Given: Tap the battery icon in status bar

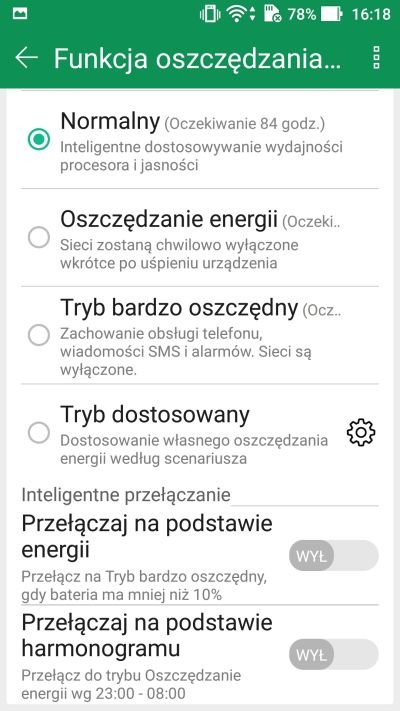Looking at the screenshot, I should coord(331,14).
